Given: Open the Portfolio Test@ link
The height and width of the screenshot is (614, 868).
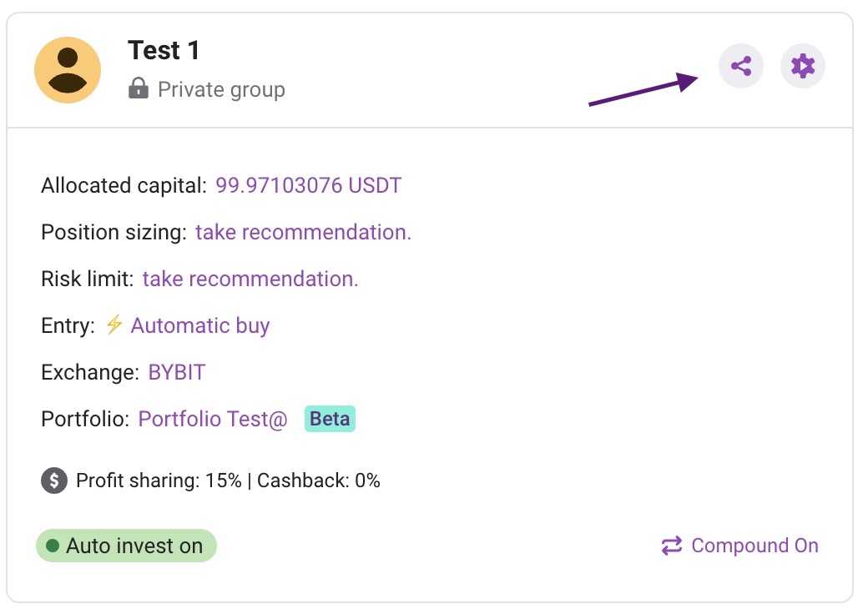Looking at the screenshot, I should [213, 419].
